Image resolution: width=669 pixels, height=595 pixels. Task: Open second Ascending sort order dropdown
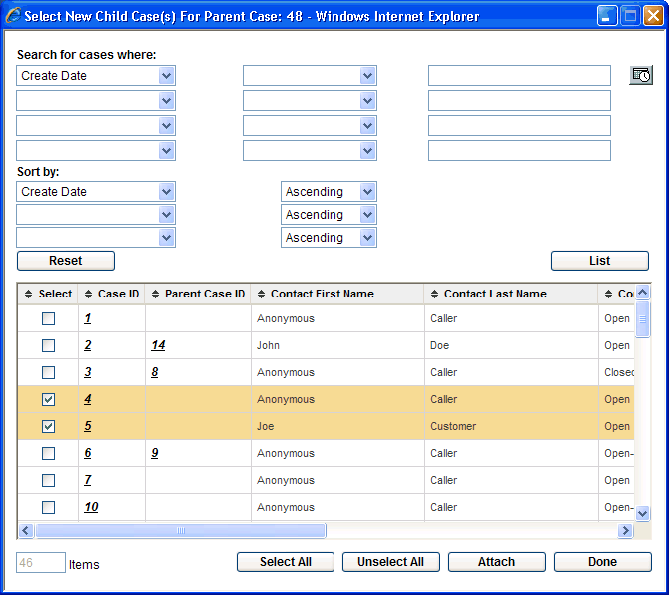(x=329, y=215)
